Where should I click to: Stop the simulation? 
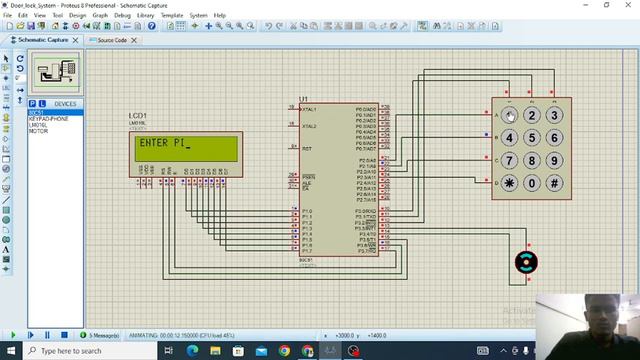pyautogui.click(x=64, y=335)
